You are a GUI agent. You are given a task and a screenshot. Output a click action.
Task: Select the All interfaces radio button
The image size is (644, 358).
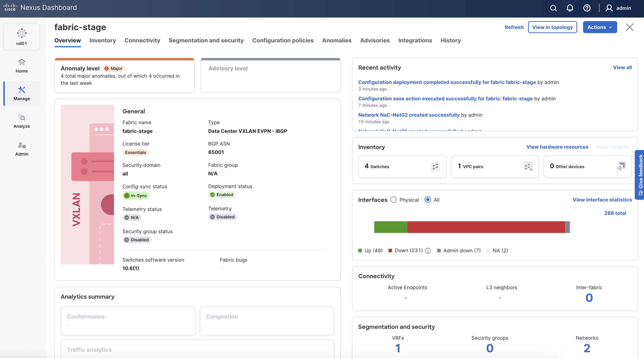[428, 200]
